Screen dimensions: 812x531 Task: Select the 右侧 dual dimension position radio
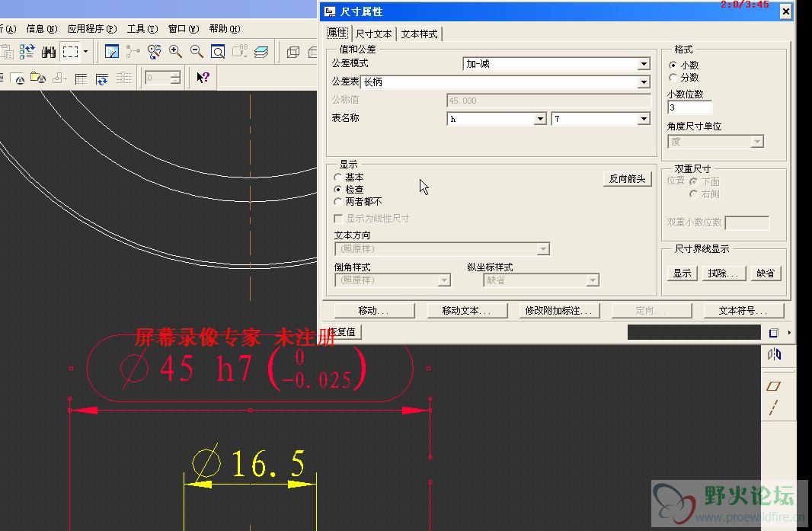[693, 194]
